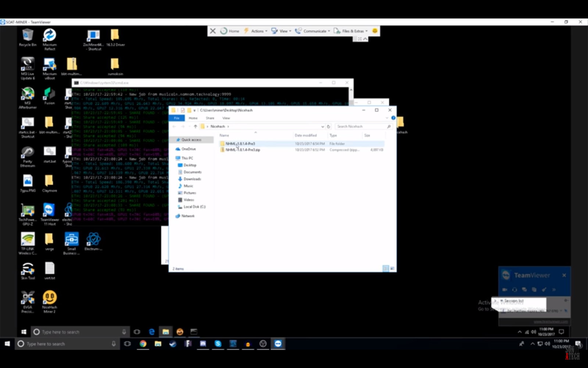Viewport: 588px width, 368px height.
Task: Select the sumokoin folder on the desktop
Action: tap(115, 67)
